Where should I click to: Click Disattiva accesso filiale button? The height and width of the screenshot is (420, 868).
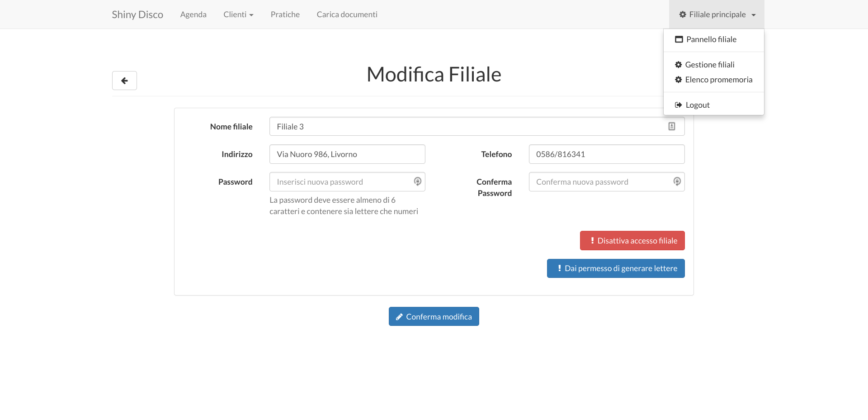click(x=632, y=240)
